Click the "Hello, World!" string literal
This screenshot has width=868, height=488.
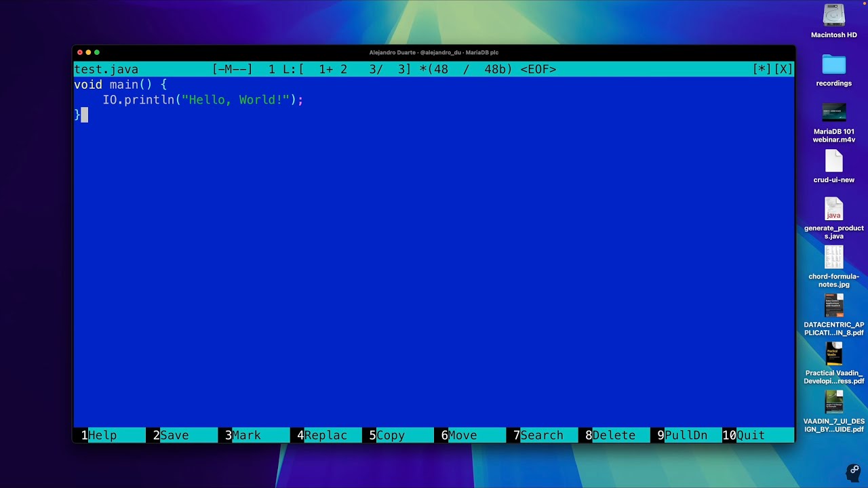pyautogui.click(x=235, y=100)
